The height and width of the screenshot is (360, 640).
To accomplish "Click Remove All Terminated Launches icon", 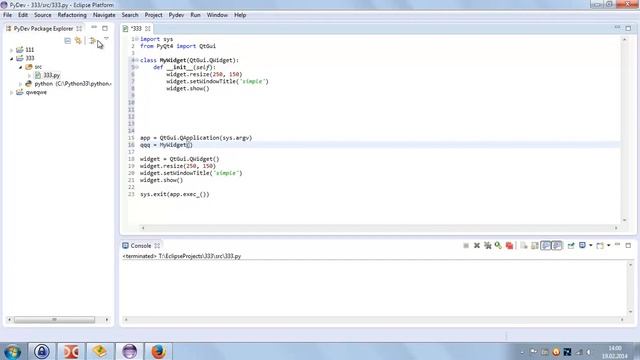I will coord(487,246).
